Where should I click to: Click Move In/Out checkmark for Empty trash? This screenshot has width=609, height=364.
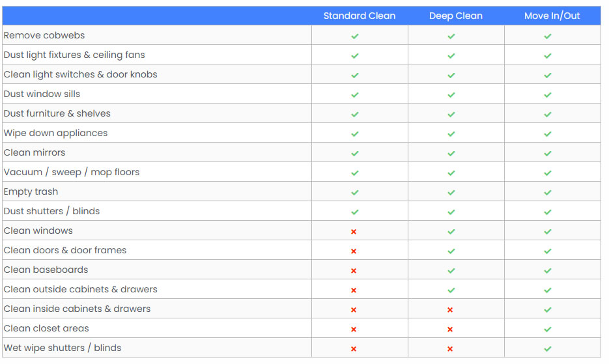tap(548, 192)
